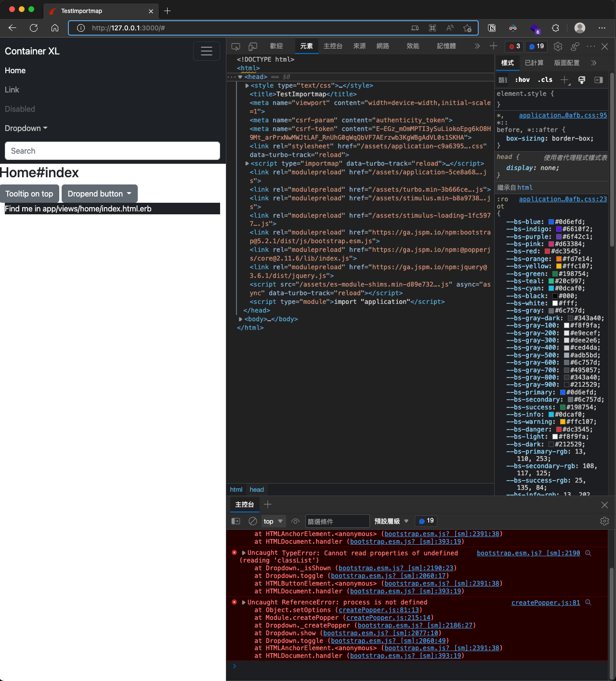The height and width of the screenshot is (681, 616).
Task: Switch to the 主控台 tab in top bar
Action: [333, 46]
